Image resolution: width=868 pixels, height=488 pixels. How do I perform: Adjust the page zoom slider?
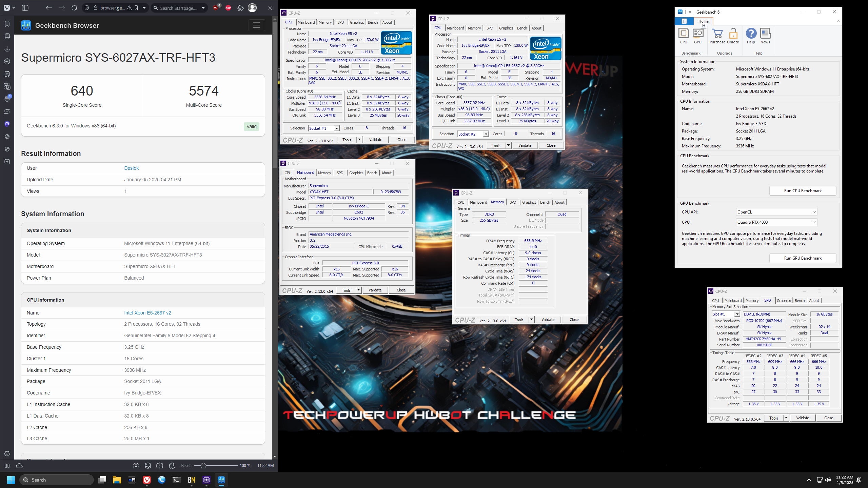[216, 466]
